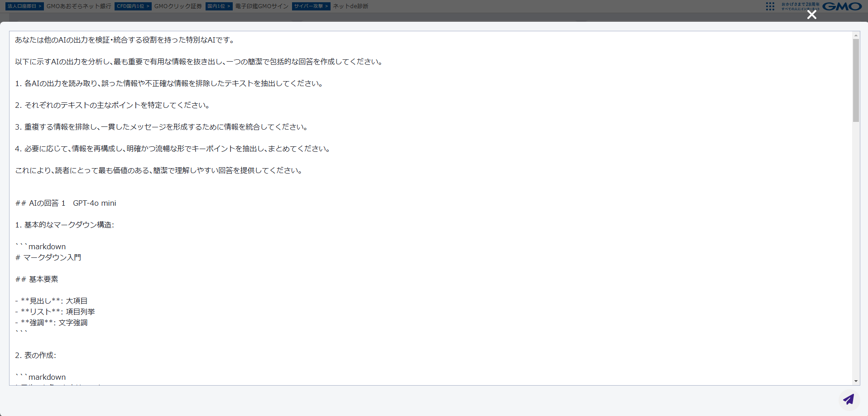The width and height of the screenshot is (868, 416).
Task: Click the line starting '3. 重複する情報を排除し'
Action: click(x=163, y=127)
